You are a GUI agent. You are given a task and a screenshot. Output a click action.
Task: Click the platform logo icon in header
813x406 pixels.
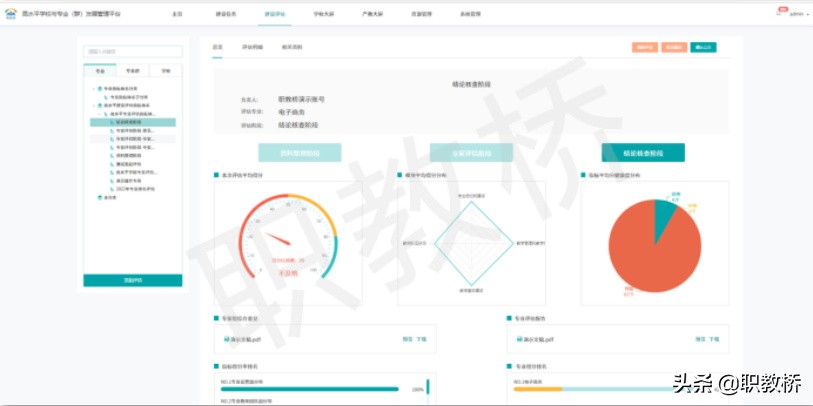click(x=11, y=14)
